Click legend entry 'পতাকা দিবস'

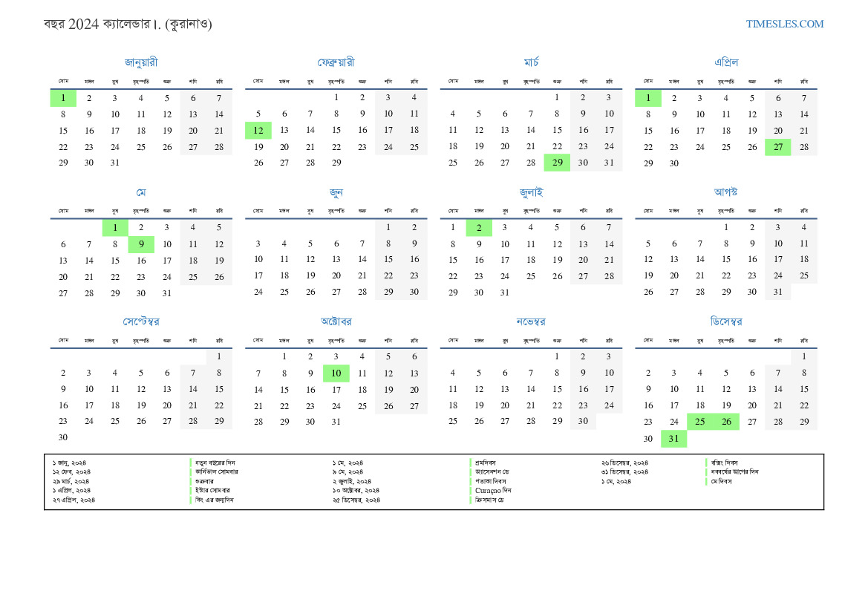coord(491,481)
